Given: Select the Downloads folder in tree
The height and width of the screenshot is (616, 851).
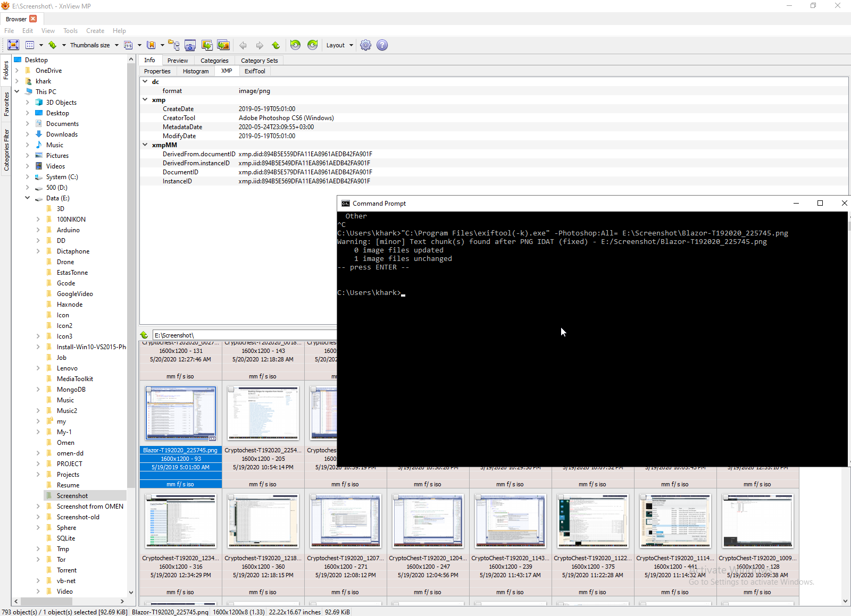Looking at the screenshot, I should [x=62, y=134].
